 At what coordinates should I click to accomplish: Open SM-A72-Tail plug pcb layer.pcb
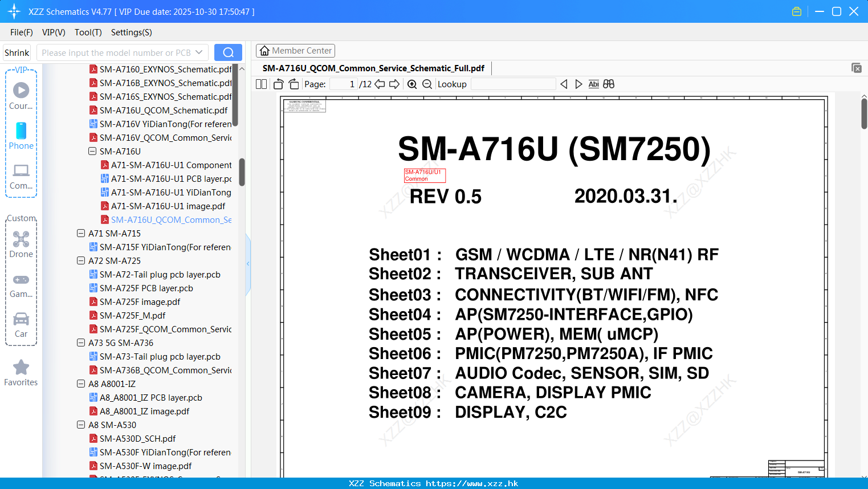tap(155, 274)
